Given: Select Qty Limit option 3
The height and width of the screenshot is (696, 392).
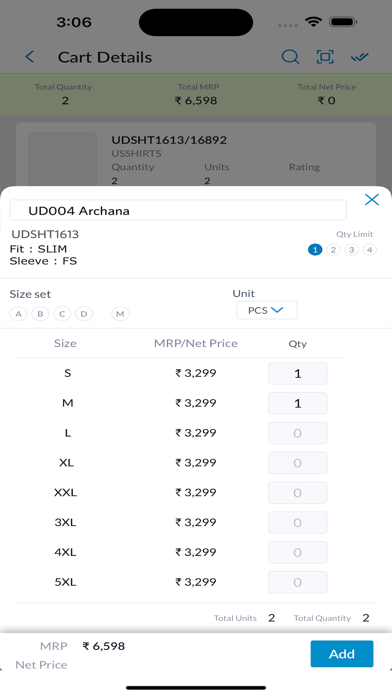Looking at the screenshot, I should [351, 250].
